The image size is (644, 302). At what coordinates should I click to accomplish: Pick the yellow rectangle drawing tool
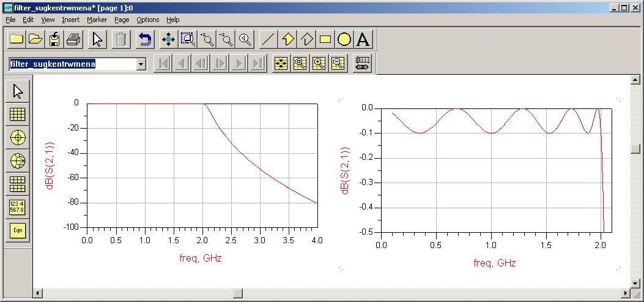coord(325,39)
